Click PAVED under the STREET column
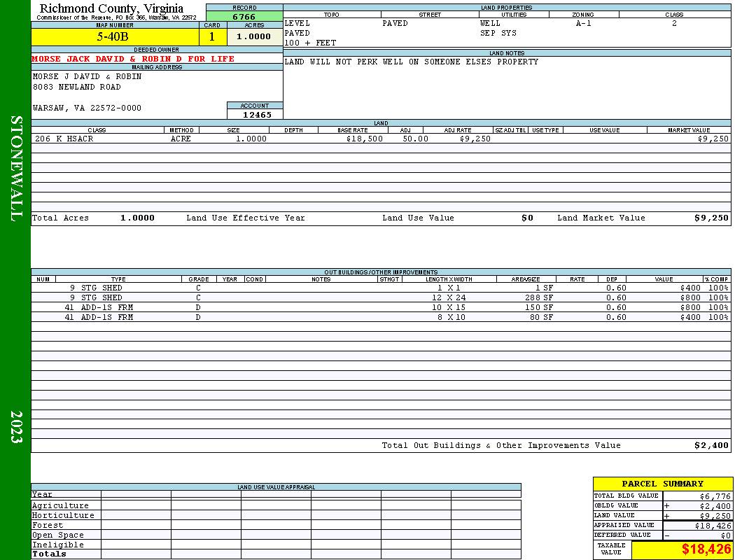 395,23
